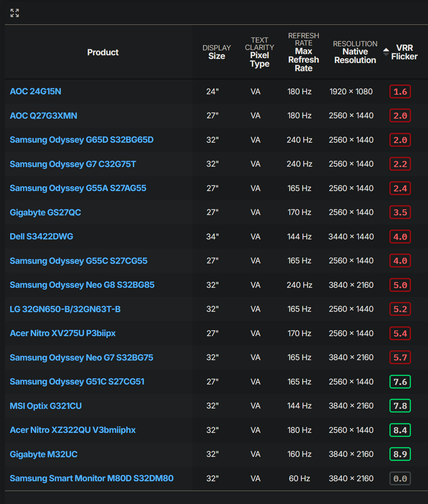Click the 34" size cell for Dell
428x504 pixels.
(212, 237)
